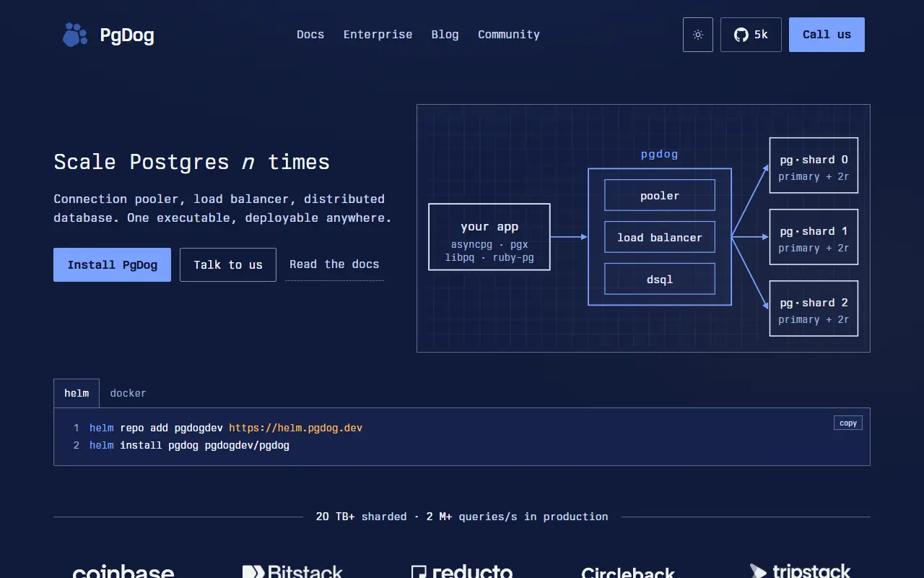This screenshot has height=578, width=924.
Task: Copy the helm install commands
Action: [x=848, y=423]
